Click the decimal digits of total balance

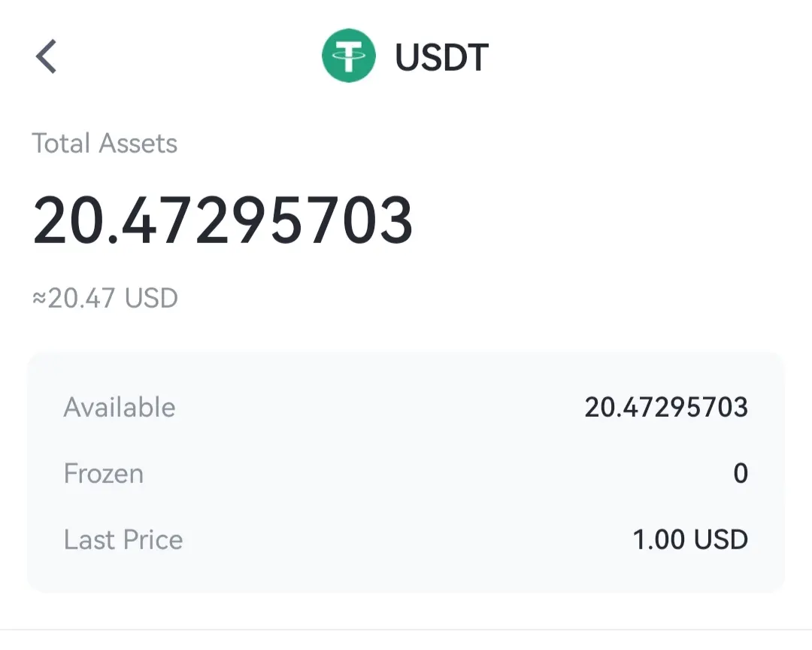coord(267,220)
